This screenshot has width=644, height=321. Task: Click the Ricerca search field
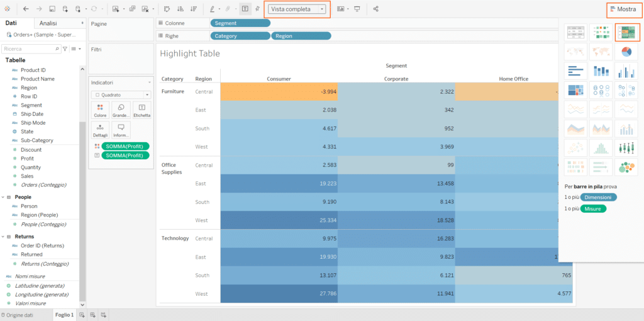pyautogui.click(x=28, y=48)
